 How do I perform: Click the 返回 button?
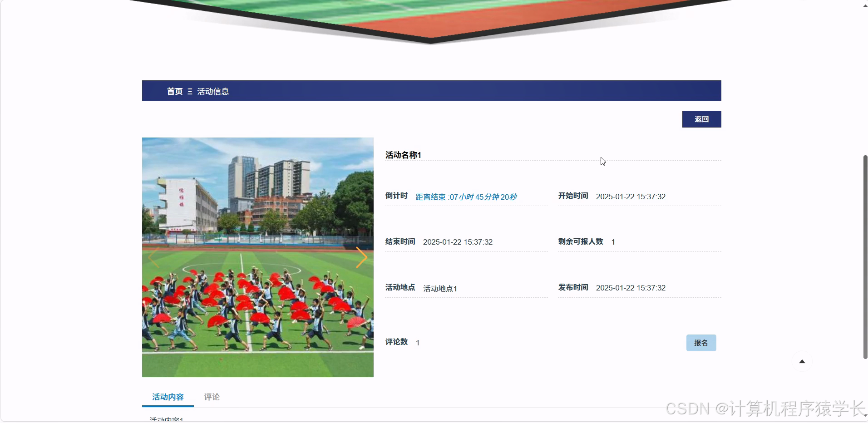pyautogui.click(x=701, y=119)
